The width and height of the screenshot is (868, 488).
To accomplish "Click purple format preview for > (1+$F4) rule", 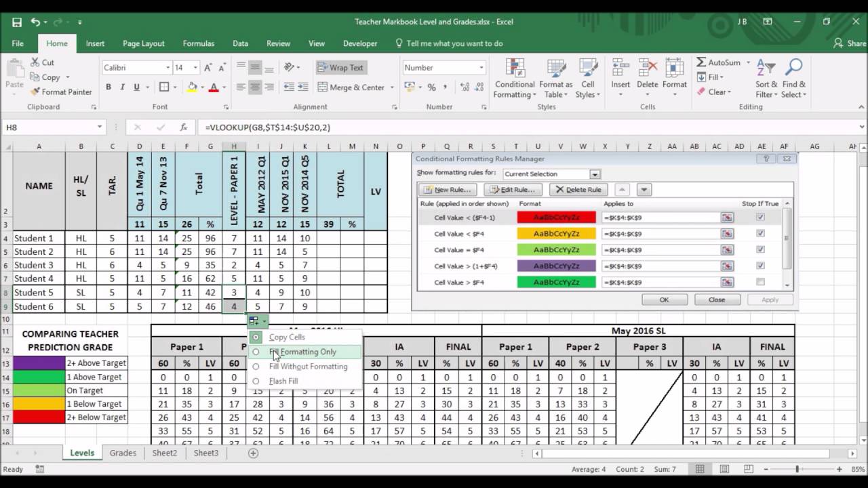I will (x=556, y=266).
